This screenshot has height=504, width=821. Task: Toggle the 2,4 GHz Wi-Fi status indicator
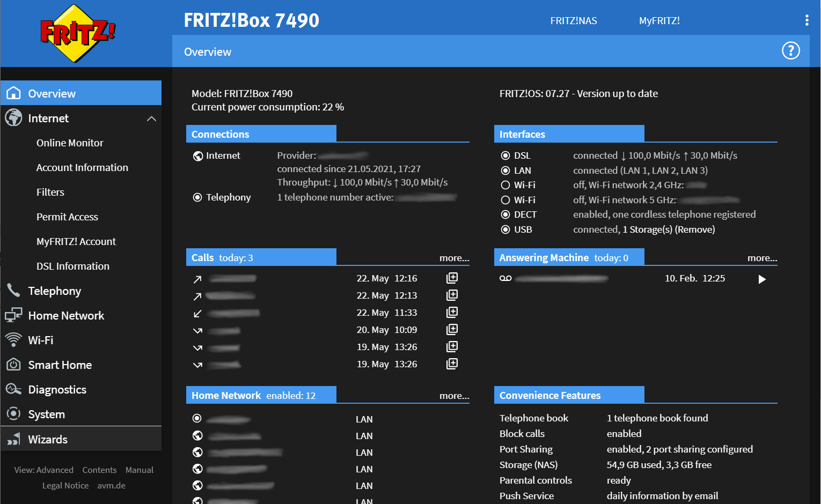click(505, 184)
